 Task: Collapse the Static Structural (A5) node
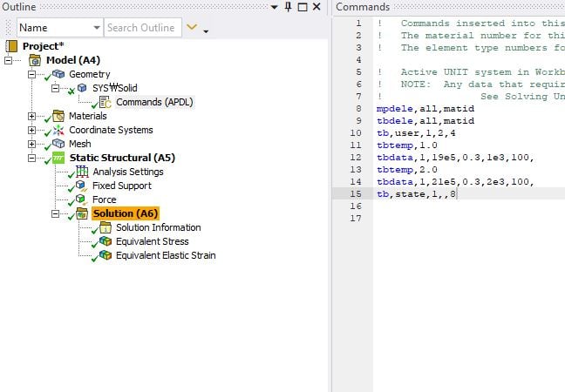(x=31, y=158)
